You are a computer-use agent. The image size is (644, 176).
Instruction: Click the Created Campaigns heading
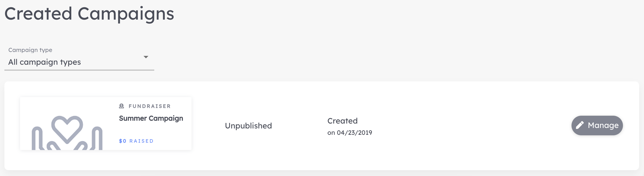pyautogui.click(x=89, y=14)
